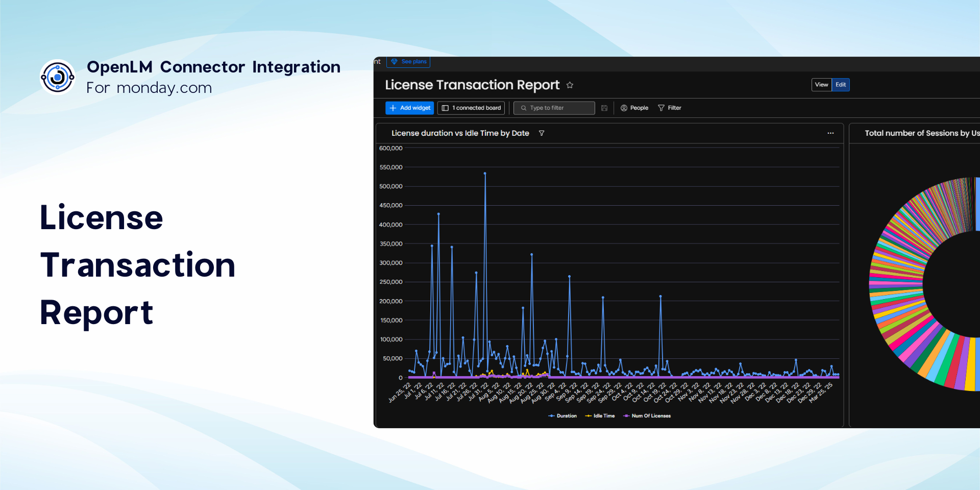Click the Add widget button
Image resolution: width=980 pixels, height=490 pixels.
click(x=409, y=108)
